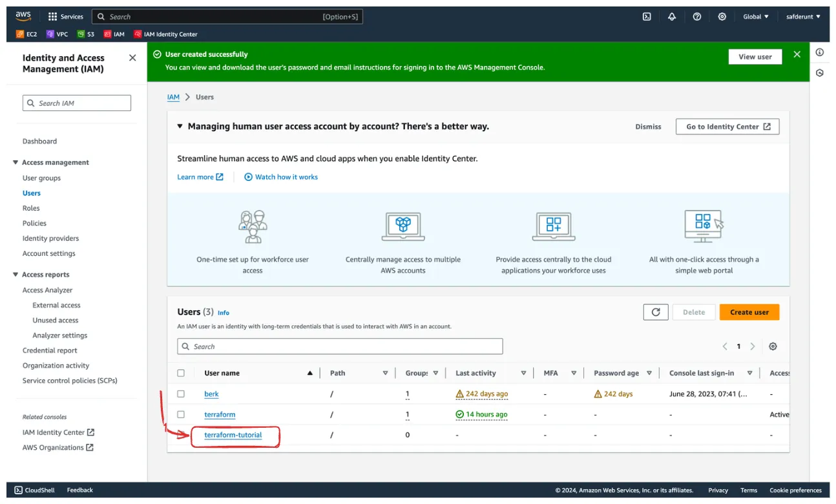The width and height of the screenshot is (836, 504).
Task: Open Account settings in the sidebar
Action: (49, 253)
